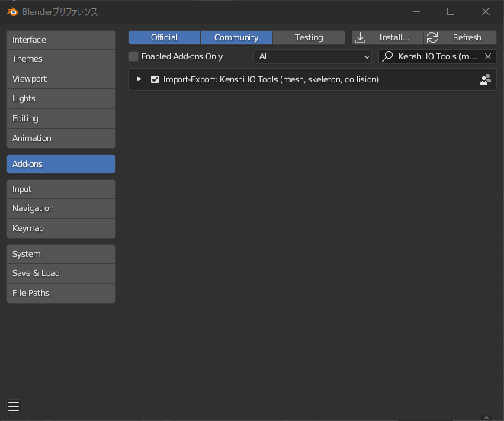Switch to the Viewport section
The width and height of the screenshot is (504, 421).
(x=61, y=79)
